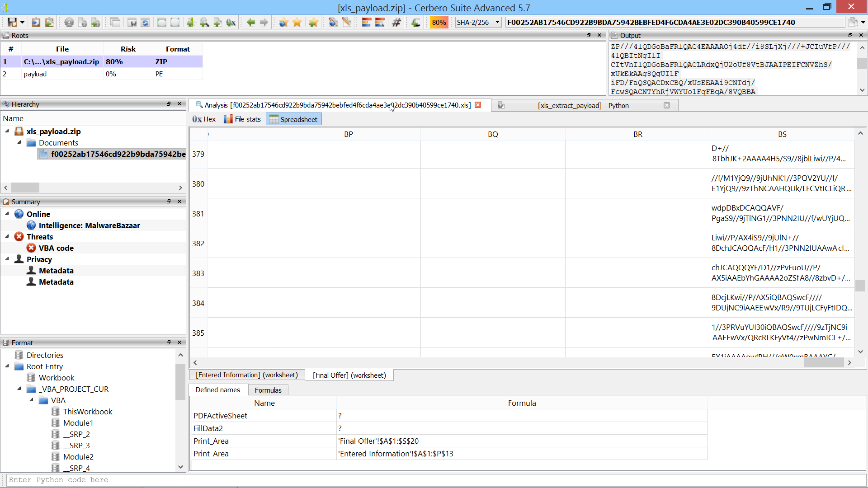868x488 pixels.
Task: Click the plain yellow star bookmark icon
Action: [297, 22]
